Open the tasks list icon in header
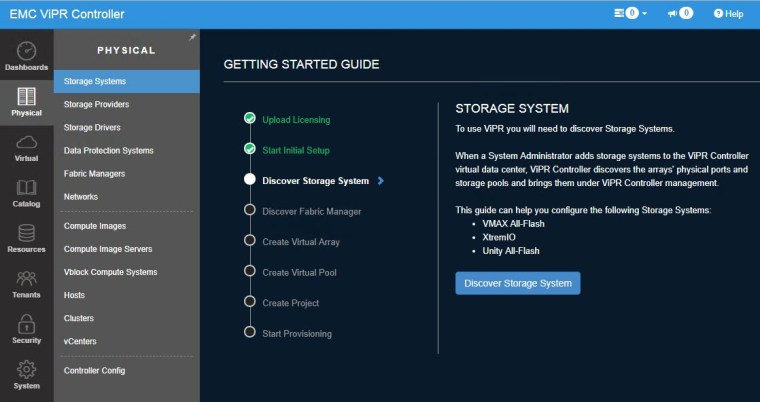This screenshot has width=760, height=402. pyautogui.click(x=619, y=14)
